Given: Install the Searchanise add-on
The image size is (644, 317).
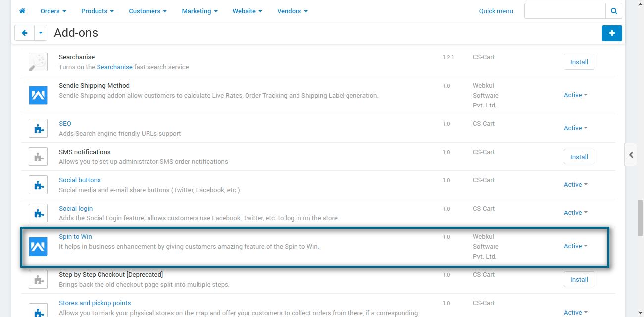Looking at the screenshot, I should coord(579,62).
